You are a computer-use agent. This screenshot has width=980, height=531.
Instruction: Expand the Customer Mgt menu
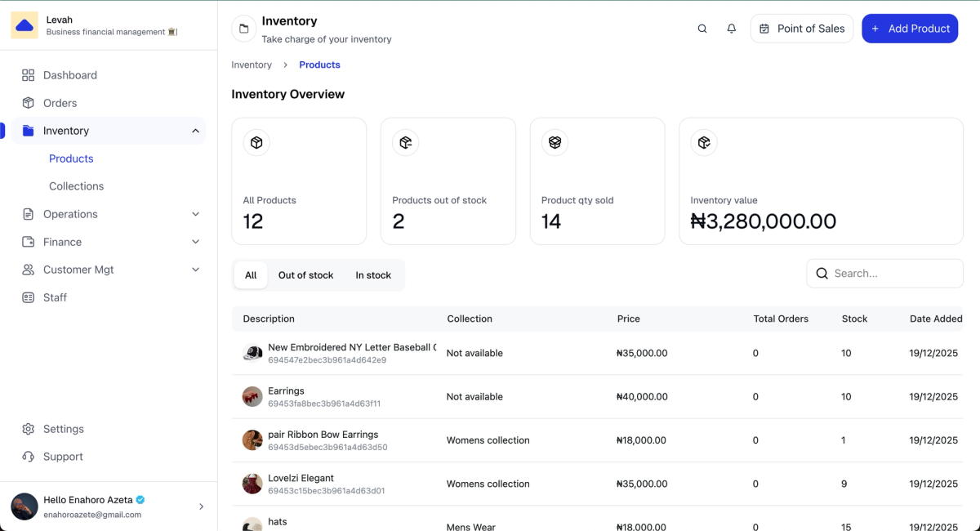195,270
